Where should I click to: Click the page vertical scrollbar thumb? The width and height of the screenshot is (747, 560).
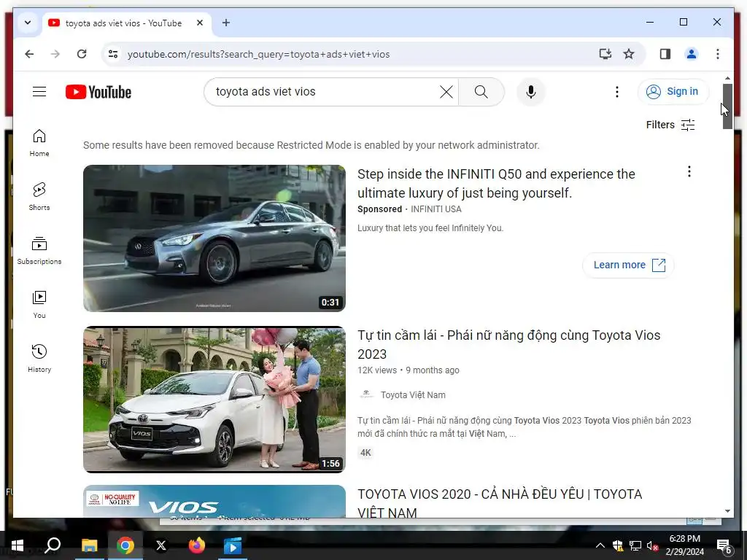tap(727, 106)
